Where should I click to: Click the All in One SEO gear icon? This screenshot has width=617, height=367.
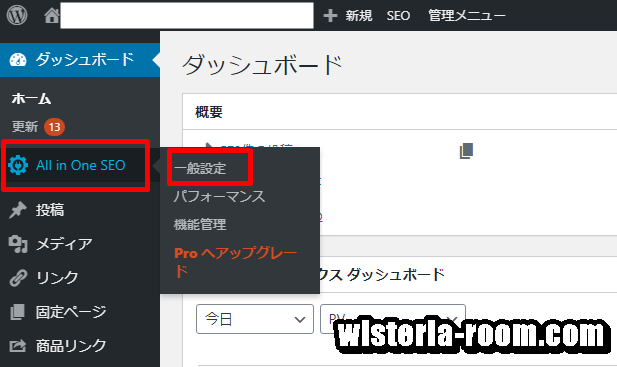click(x=18, y=165)
